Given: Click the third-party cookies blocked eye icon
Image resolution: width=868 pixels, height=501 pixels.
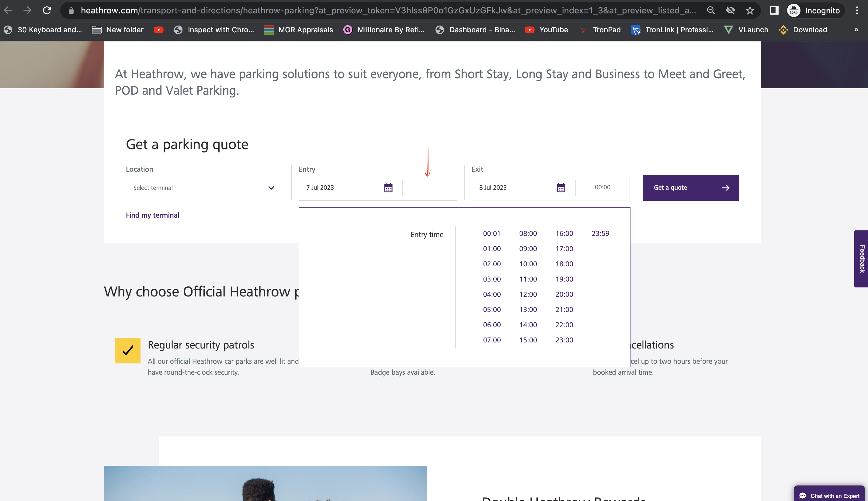Looking at the screenshot, I should tap(730, 10).
